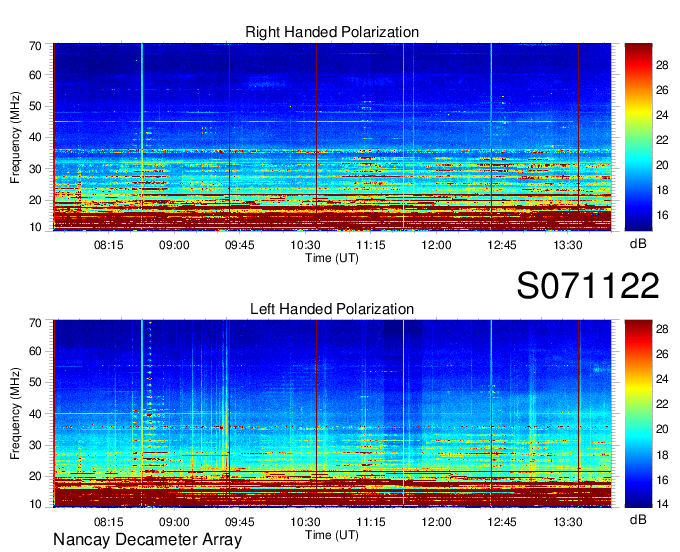The image size is (680, 552).
Task: Click the cyan vertical line in Right Handed spectrogram
Action: tap(142, 137)
